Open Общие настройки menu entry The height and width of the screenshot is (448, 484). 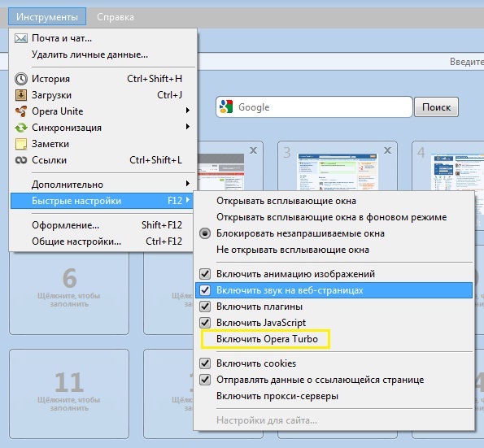click(102, 241)
